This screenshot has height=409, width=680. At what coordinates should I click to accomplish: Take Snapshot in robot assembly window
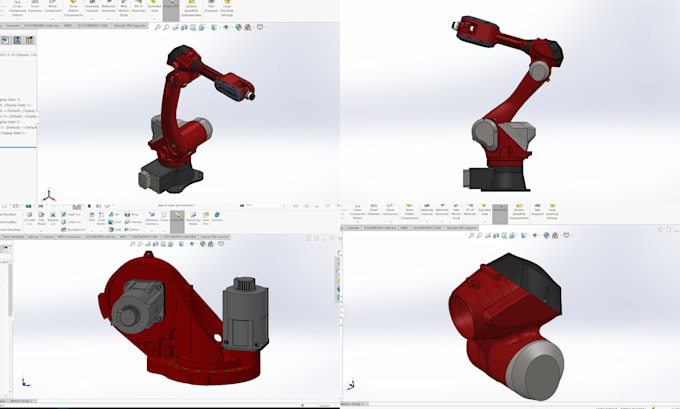[211, 7]
